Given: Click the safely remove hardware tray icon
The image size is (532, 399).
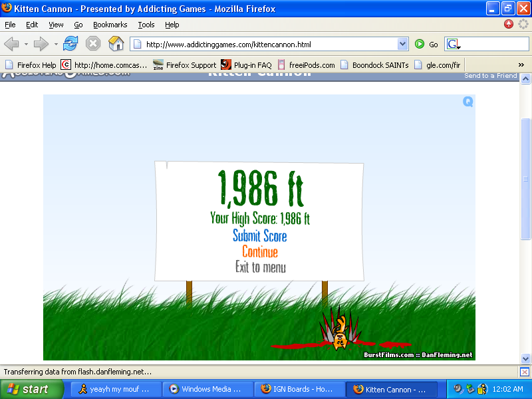Looking at the screenshot, I should [x=470, y=389].
